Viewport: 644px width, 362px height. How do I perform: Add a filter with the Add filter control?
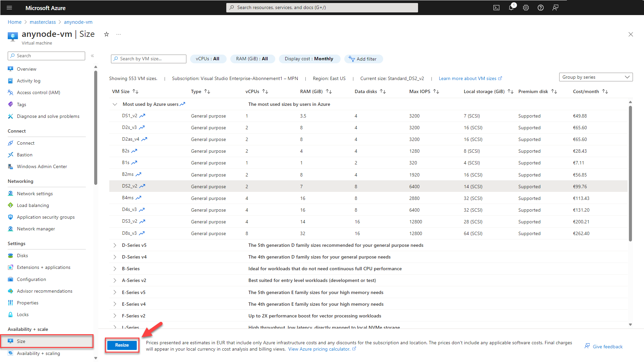(x=363, y=59)
